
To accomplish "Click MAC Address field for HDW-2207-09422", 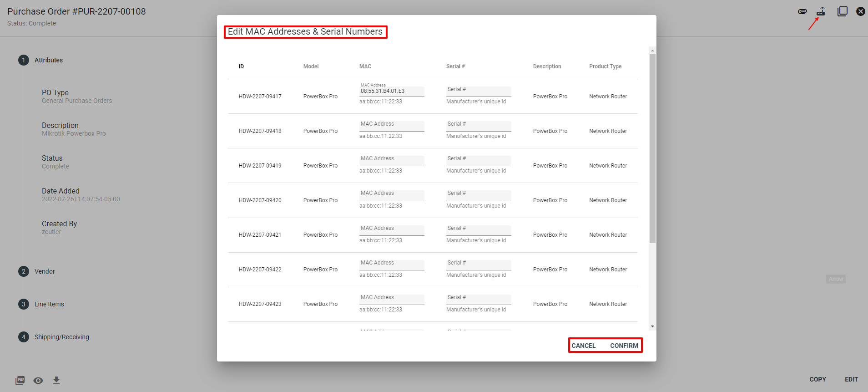I will click(x=392, y=265).
